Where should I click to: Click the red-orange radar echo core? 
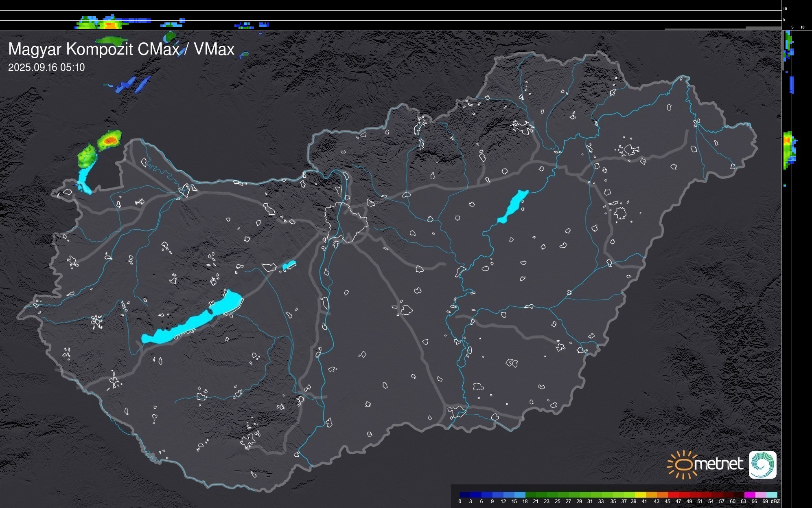tap(110, 141)
